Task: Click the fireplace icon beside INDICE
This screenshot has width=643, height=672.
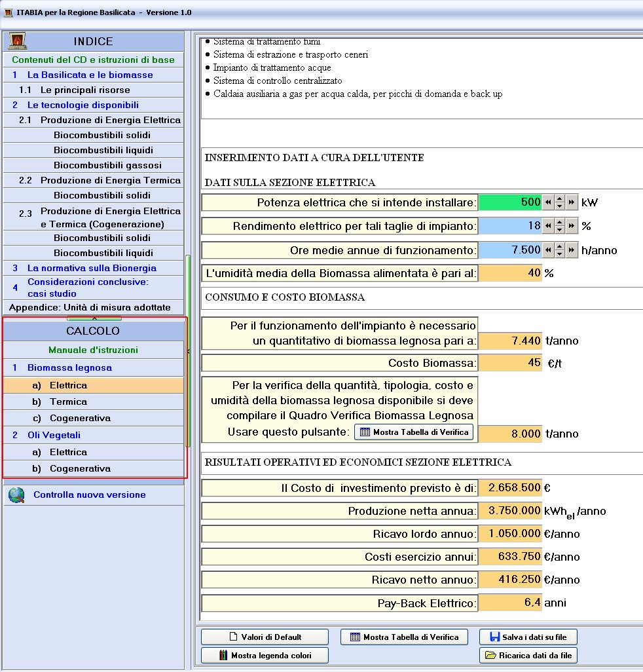Action: click(x=17, y=41)
